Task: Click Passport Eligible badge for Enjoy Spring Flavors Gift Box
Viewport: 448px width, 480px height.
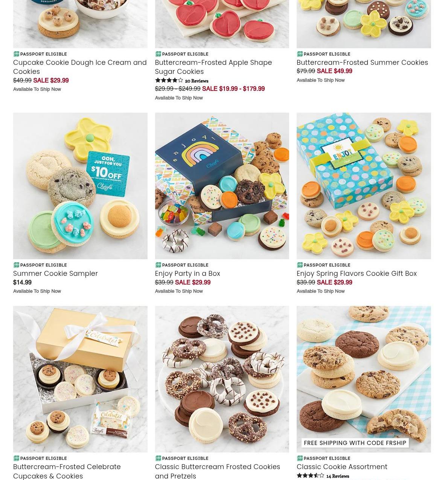Action: pos(323,265)
